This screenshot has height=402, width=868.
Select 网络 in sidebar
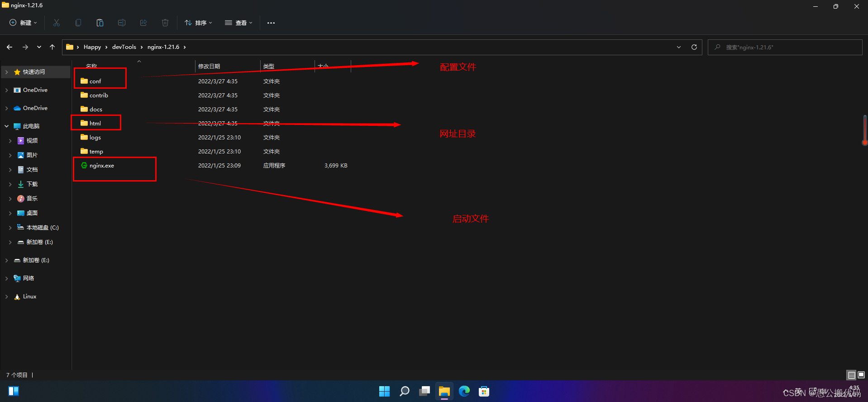(29, 278)
